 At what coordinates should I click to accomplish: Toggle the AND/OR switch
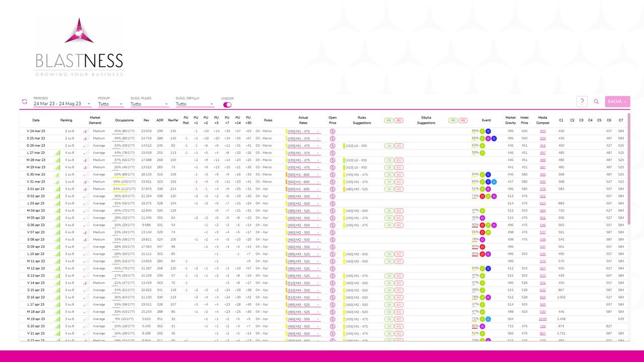[x=227, y=105]
